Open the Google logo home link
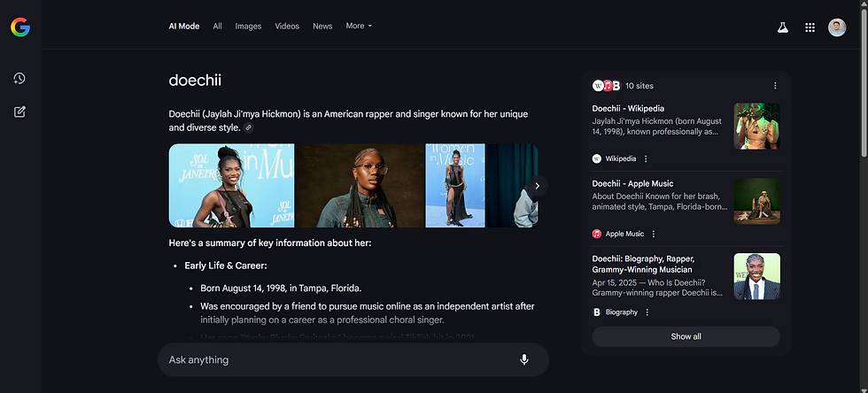This screenshot has height=393, width=868. pyautogui.click(x=19, y=27)
